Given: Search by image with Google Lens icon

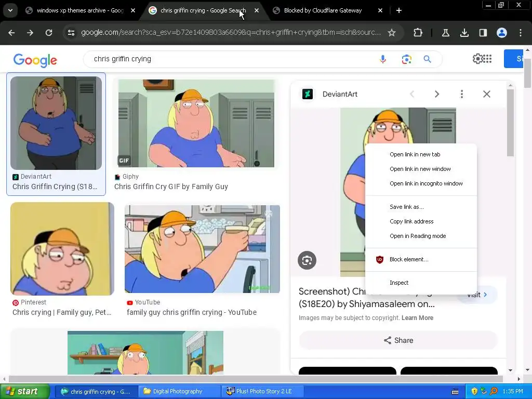Looking at the screenshot, I should (x=406, y=59).
